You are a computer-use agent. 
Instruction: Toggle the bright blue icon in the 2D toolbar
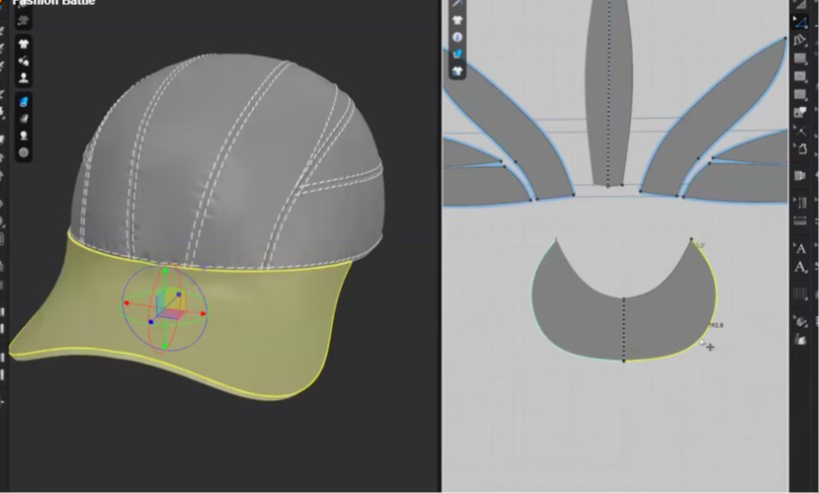pos(458,54)
